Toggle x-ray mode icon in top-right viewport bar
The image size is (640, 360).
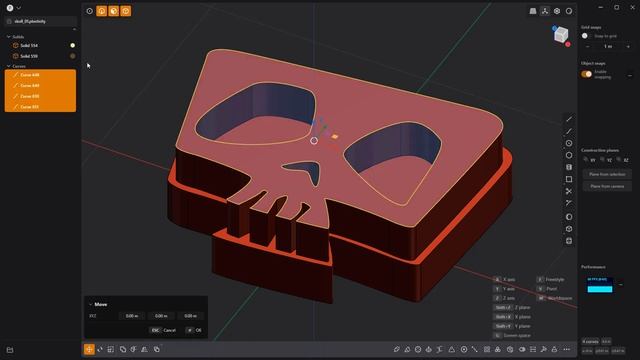point(557,11)
